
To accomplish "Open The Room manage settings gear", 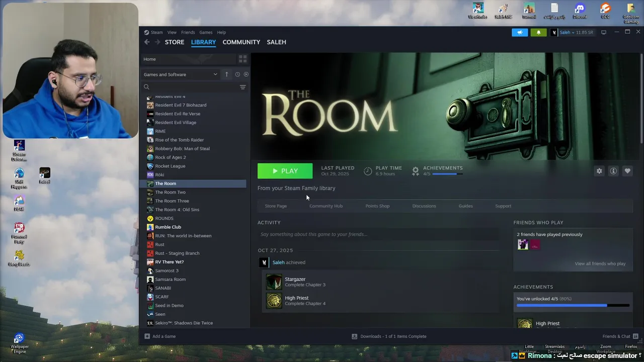I will point(599,171).
